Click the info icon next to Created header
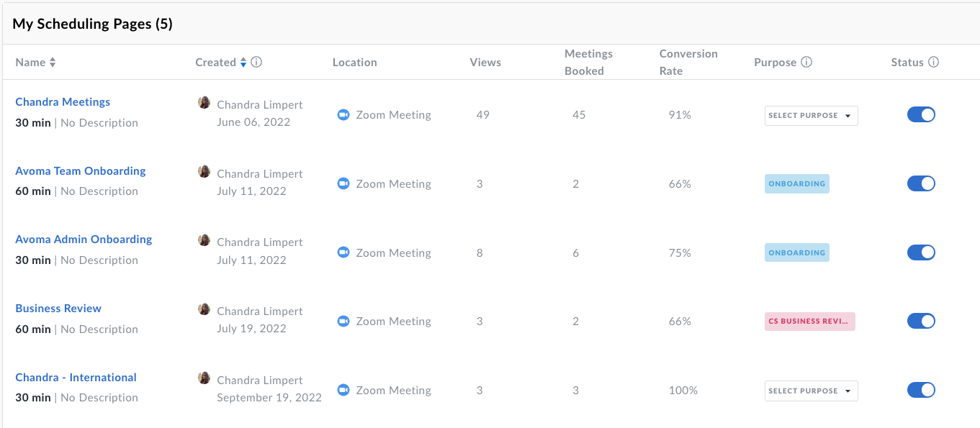 click(257, 62)
